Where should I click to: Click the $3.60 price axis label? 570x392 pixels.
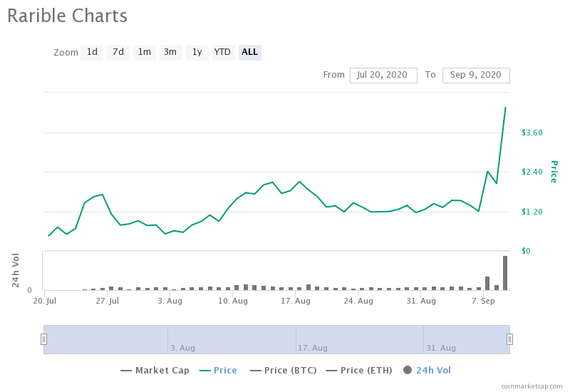tap(532, 133)
